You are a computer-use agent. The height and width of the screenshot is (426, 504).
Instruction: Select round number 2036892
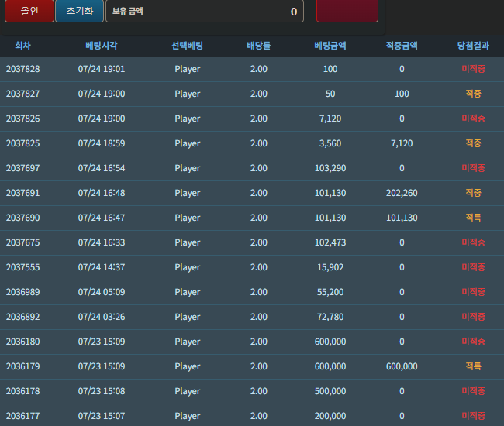click(x=22, y=317)
